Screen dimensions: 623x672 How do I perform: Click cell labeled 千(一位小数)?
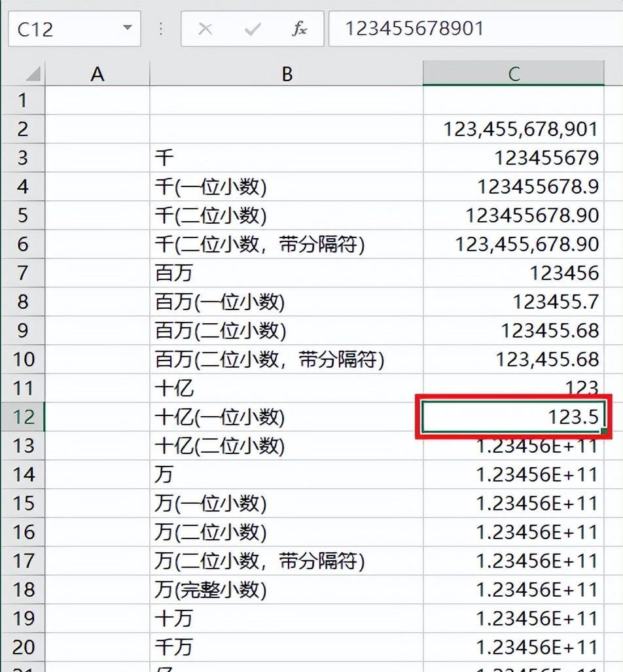coord(287,186)
